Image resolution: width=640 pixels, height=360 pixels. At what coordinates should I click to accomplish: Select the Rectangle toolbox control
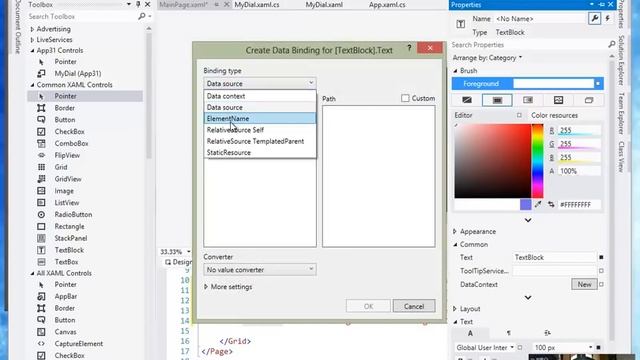[69, 227]
